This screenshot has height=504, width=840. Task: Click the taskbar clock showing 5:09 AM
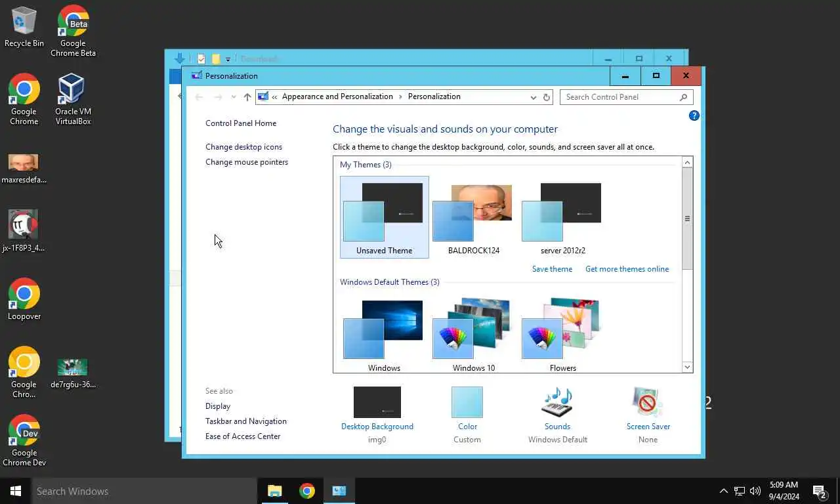[784, 491]
